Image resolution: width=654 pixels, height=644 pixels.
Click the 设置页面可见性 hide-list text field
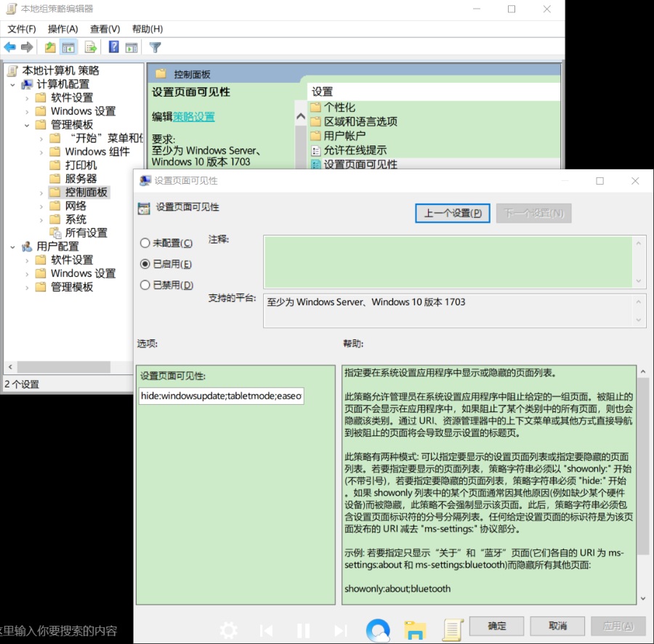tap(221, 396)
